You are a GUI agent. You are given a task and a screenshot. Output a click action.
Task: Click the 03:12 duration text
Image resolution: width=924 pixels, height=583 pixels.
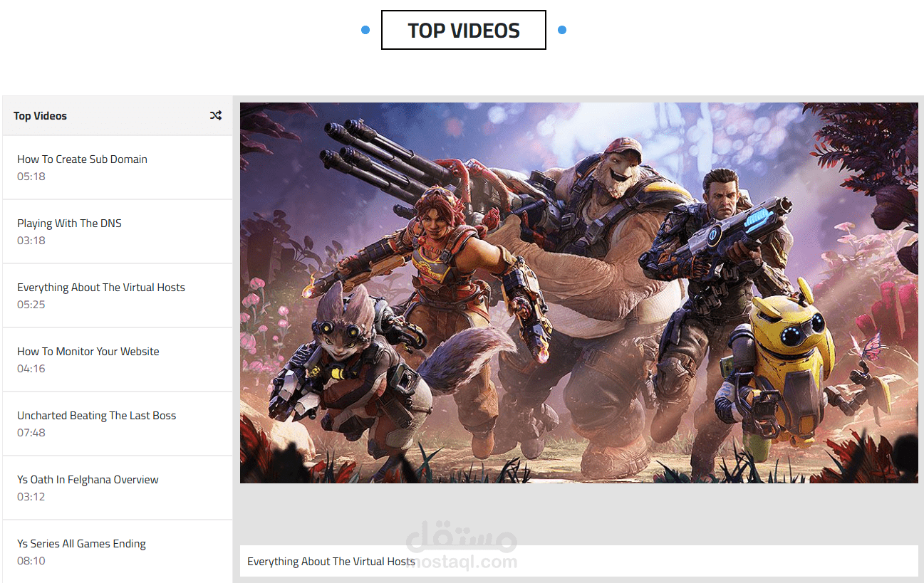[x=31, y=496]
